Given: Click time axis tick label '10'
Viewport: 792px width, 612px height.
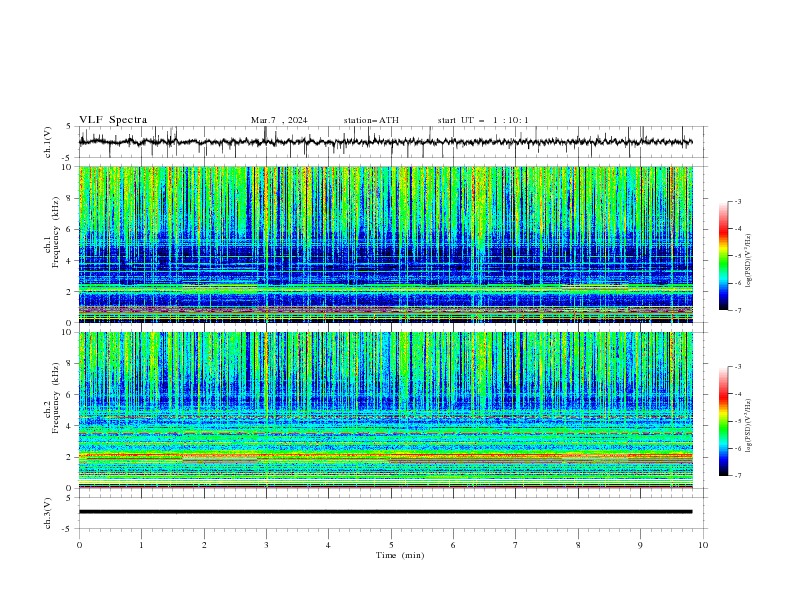Looking at the screenshot, I should tap(703, 545).
